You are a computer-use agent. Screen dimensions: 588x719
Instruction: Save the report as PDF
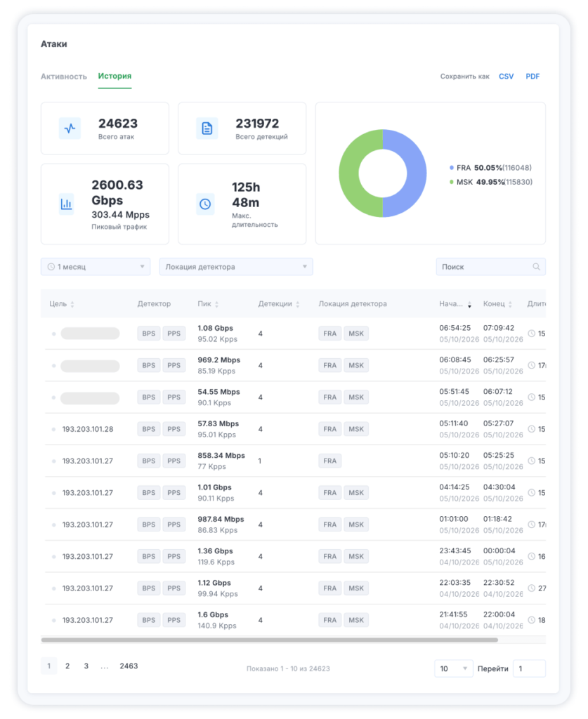tap(533, 77)
